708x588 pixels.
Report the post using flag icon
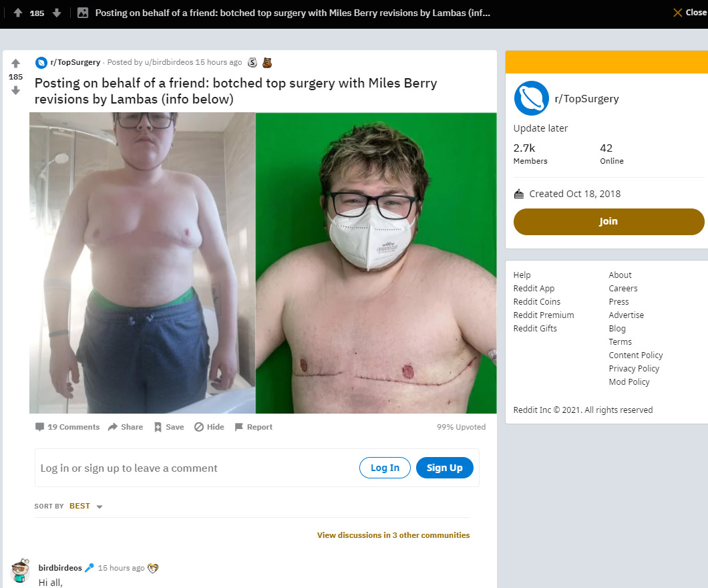click(x=253, y=427)
